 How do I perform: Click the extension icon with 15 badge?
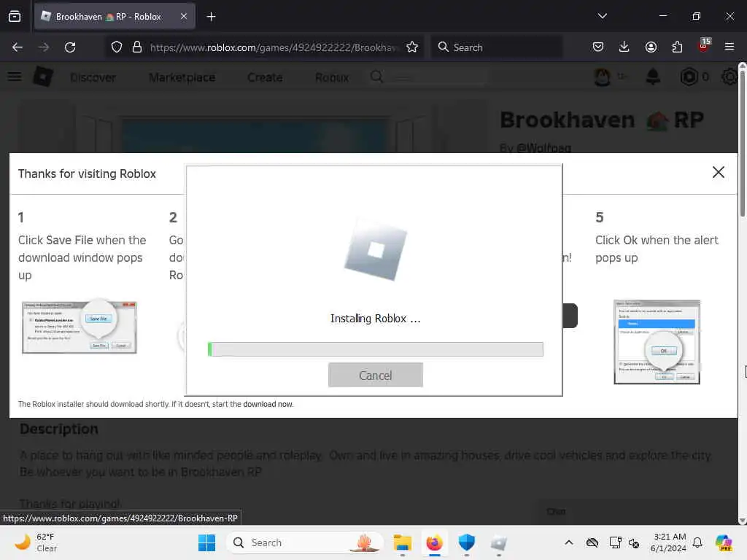coord(704,45)
